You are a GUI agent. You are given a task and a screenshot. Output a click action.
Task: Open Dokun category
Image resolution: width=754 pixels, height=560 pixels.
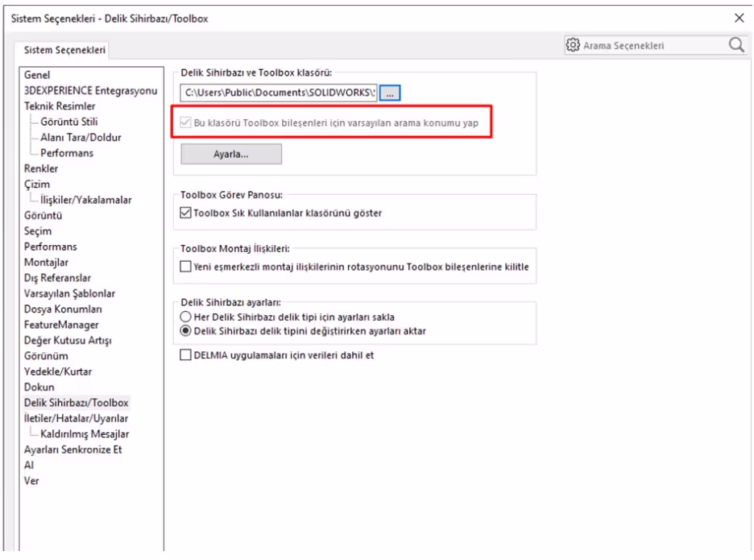(39, 388)
